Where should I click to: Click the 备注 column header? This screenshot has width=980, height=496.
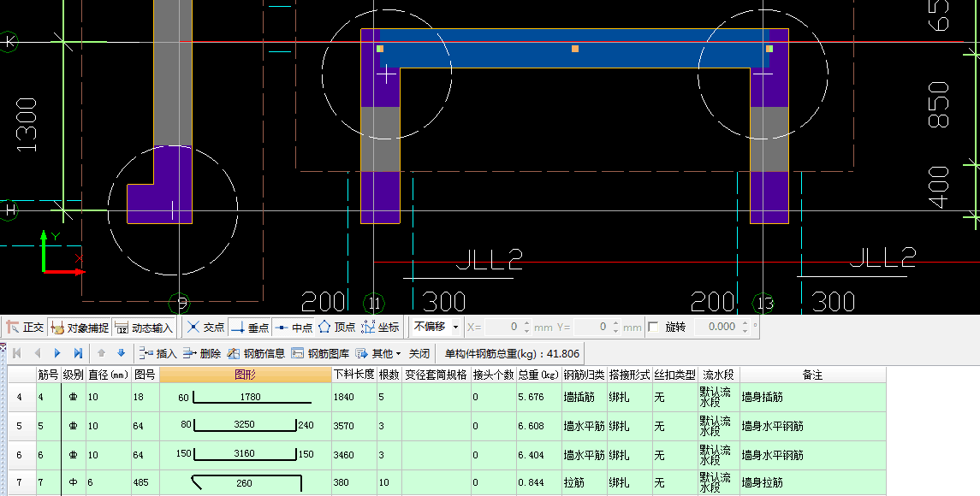point(812,375)
